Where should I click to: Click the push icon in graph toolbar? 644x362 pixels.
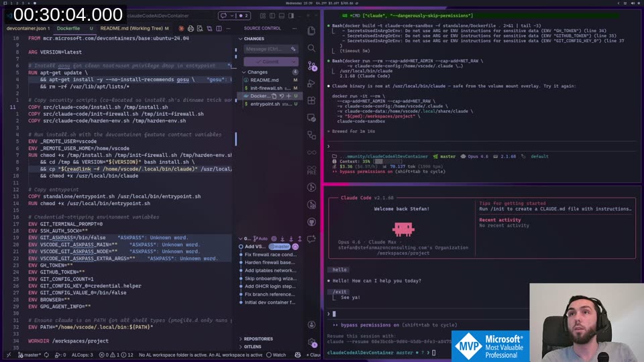[300, 239]
